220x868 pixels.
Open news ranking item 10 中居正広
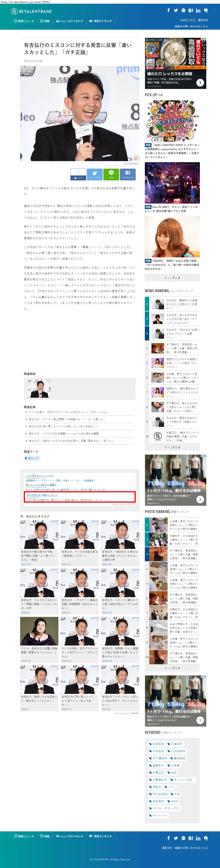172,436
